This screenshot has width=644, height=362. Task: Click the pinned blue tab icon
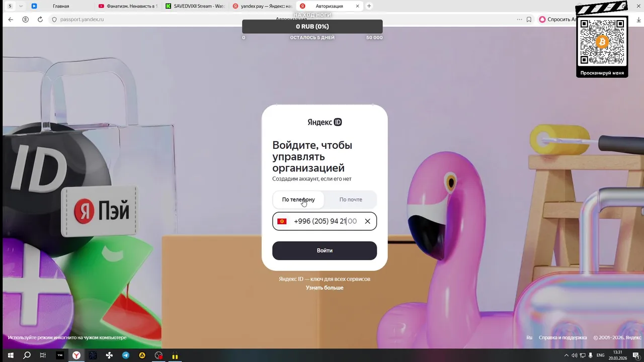pos(34,6)
